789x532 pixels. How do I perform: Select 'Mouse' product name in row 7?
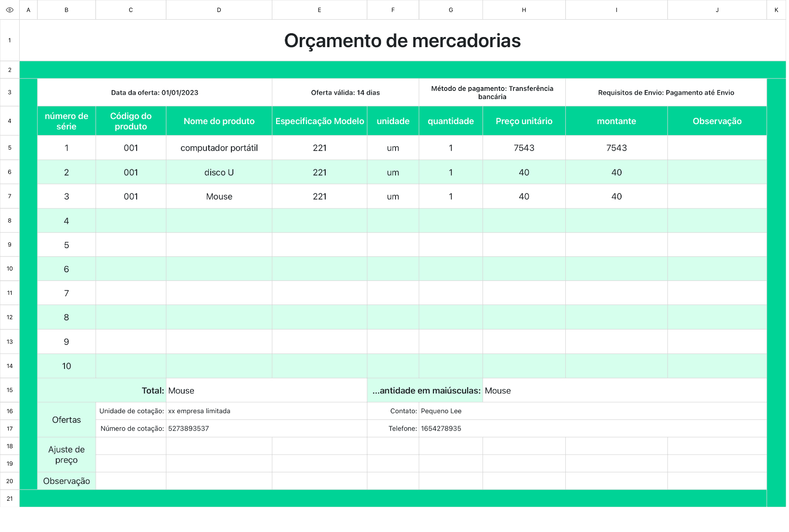pyautogui.click(x=219, y=196)
